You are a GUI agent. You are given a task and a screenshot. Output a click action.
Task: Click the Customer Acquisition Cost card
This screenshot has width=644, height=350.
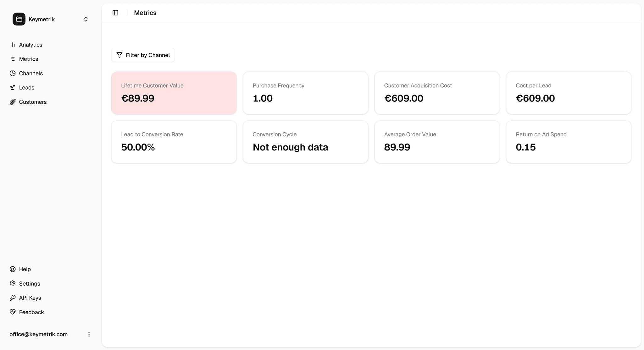coord(437,93)
